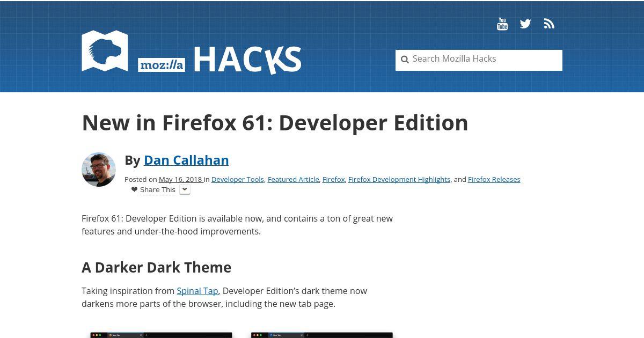644x338 pixels.
Task: Open the Developer Tools category link
Action: coord(238,179)
